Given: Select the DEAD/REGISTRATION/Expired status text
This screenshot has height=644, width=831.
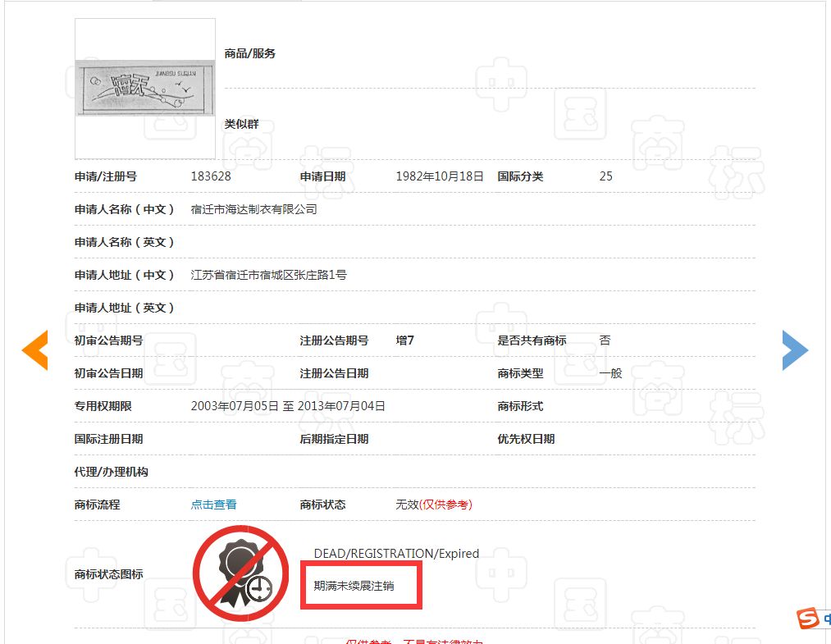Looking at the screenshot, I should tap(396, 554).
